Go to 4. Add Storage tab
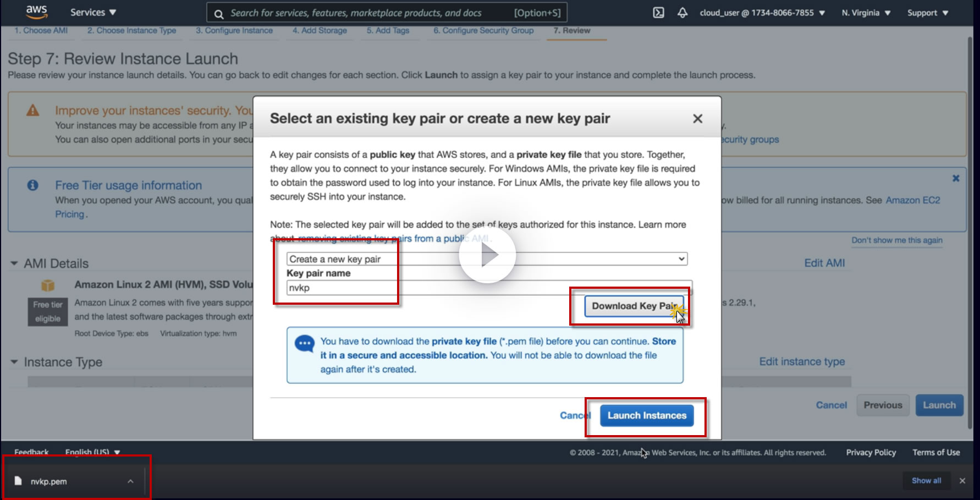This screenshot has height=500, width=980. coord(320,31)
